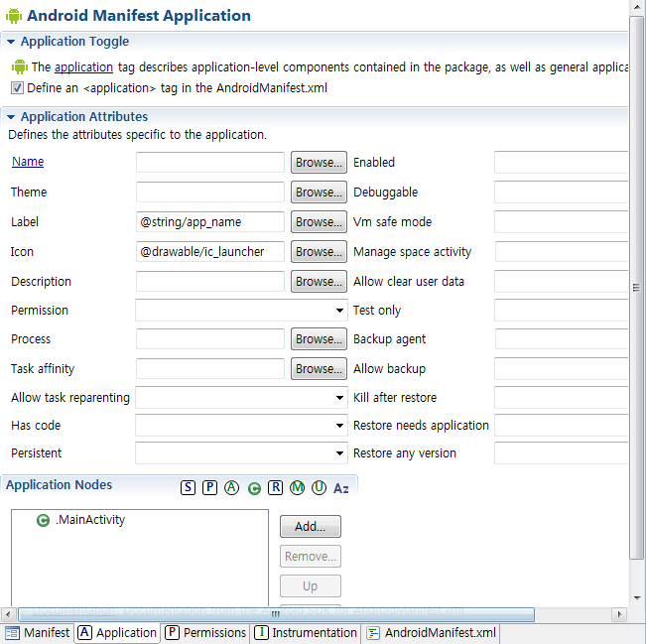Viewport: 646px width, 644px height.
Task: Open the Kill after restore combo box
Action: (x=561, y=398)
